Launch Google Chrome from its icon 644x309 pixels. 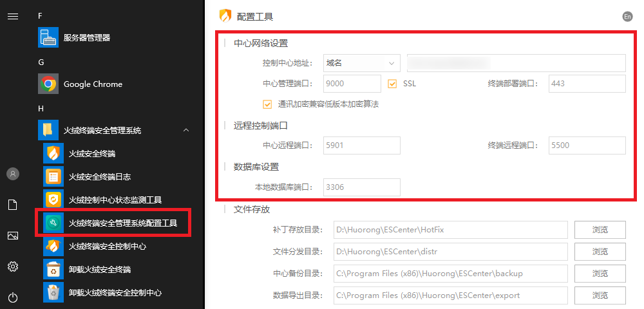pyautogui.click(x=48, y=84)
